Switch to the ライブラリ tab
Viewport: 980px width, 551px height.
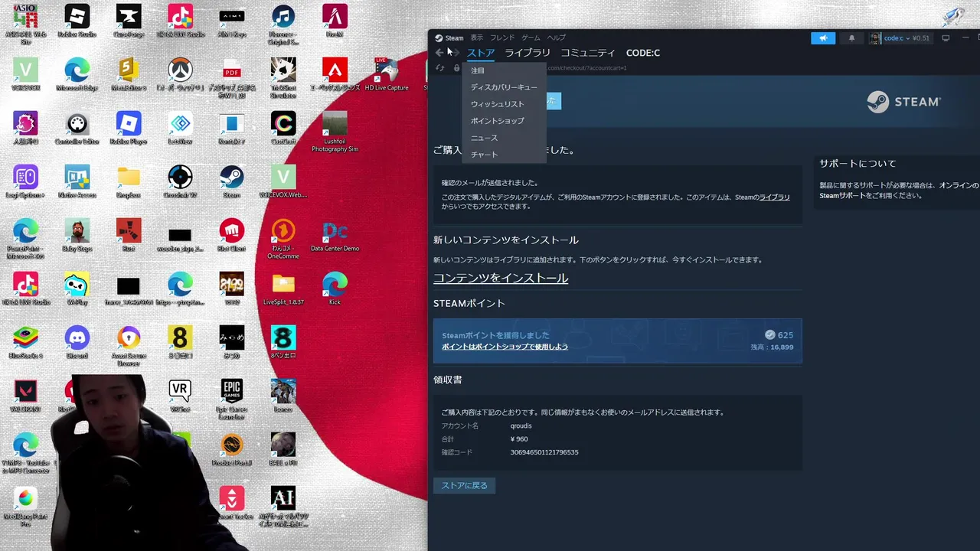point(528,53)
